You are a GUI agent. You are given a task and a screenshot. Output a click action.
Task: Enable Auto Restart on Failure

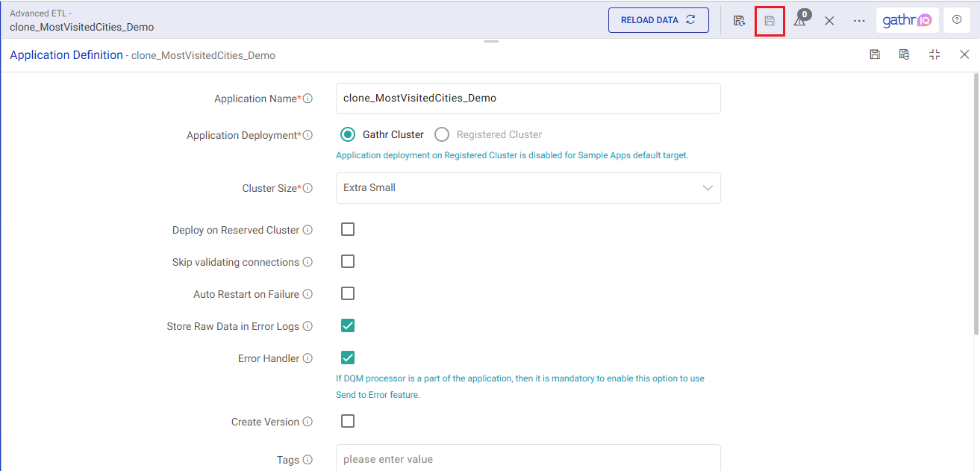(x=348, y=293)
